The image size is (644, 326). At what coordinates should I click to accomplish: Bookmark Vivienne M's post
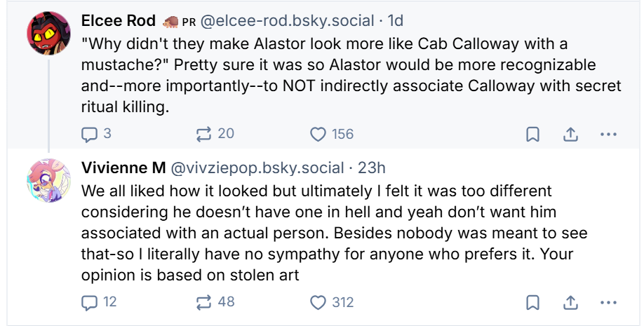[x=532, y=304]
